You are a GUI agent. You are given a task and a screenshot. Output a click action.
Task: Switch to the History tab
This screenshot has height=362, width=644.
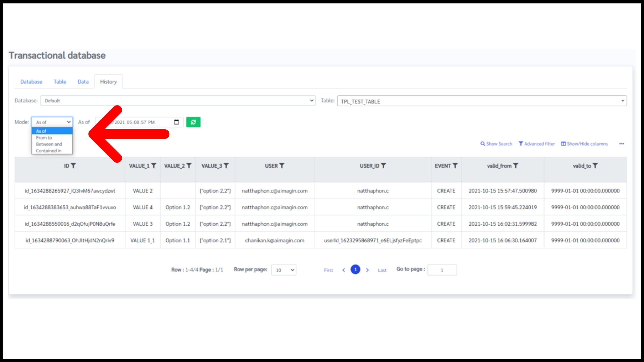click(x=108, y=82)
